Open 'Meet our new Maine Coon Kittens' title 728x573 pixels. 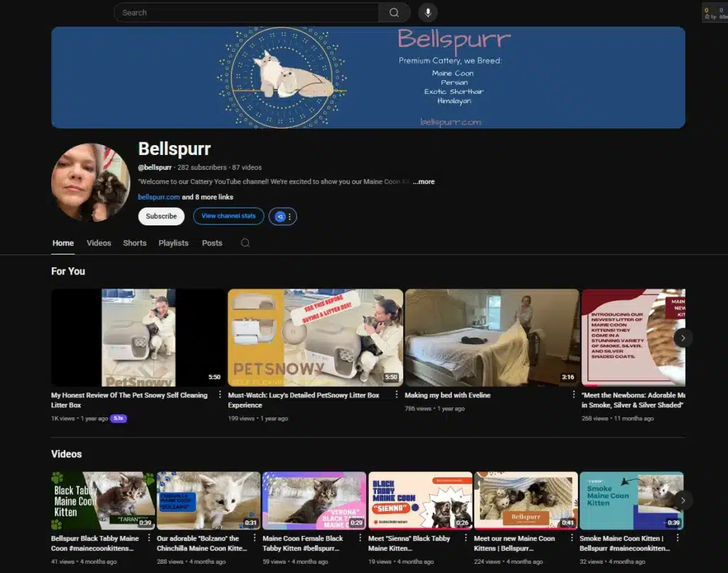coord(515,543)
